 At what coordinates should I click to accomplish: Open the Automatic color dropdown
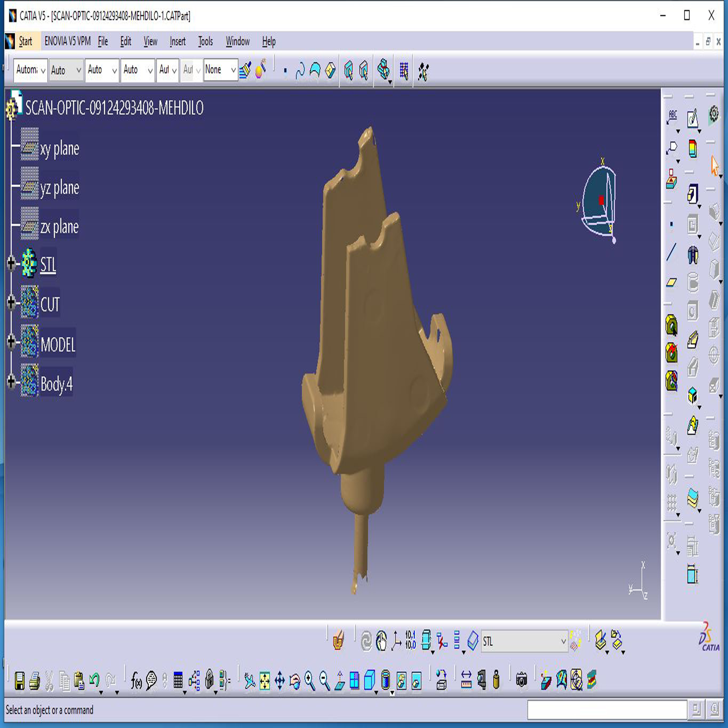30,70
